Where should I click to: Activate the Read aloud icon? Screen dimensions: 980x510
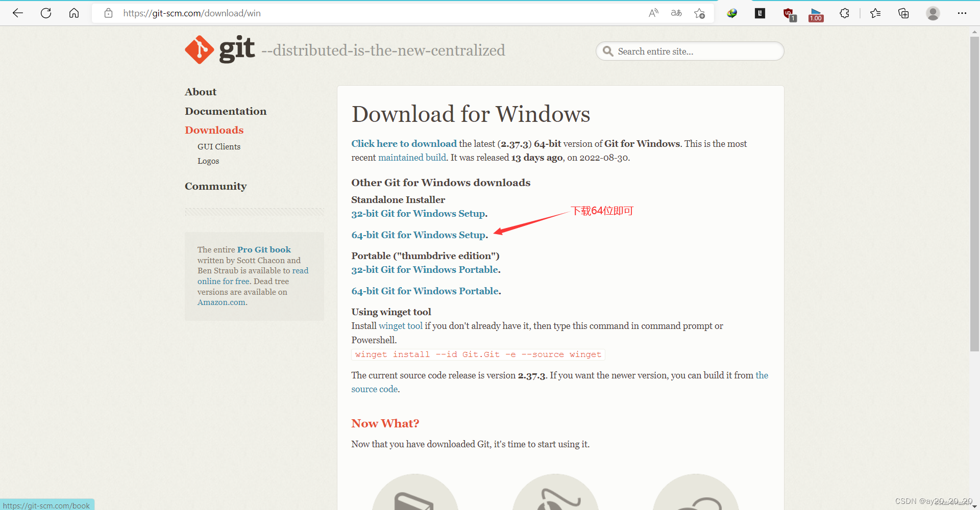pyautogui.click(x=653, y=13)
